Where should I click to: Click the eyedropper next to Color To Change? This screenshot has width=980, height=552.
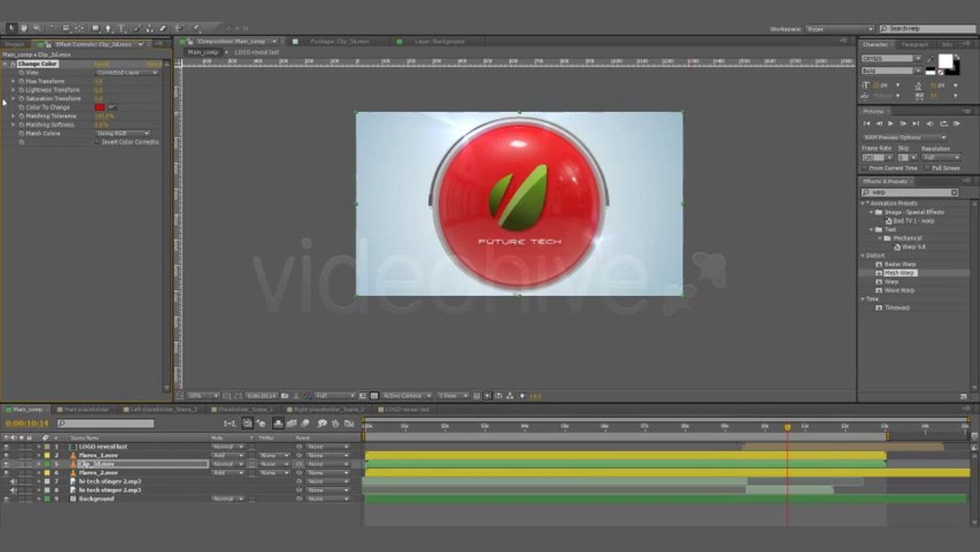(x=113, y=107)
